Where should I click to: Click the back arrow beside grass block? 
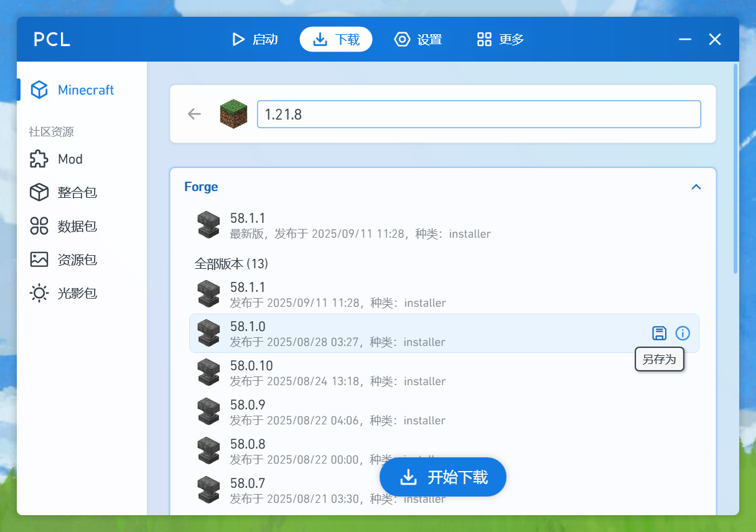tap(195, 114)
